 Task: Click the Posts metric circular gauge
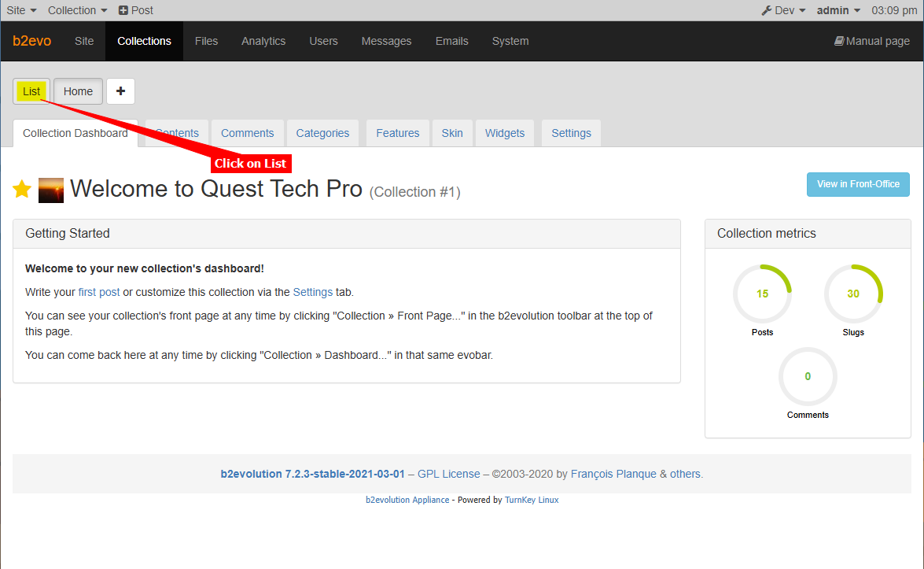[762, 294]
